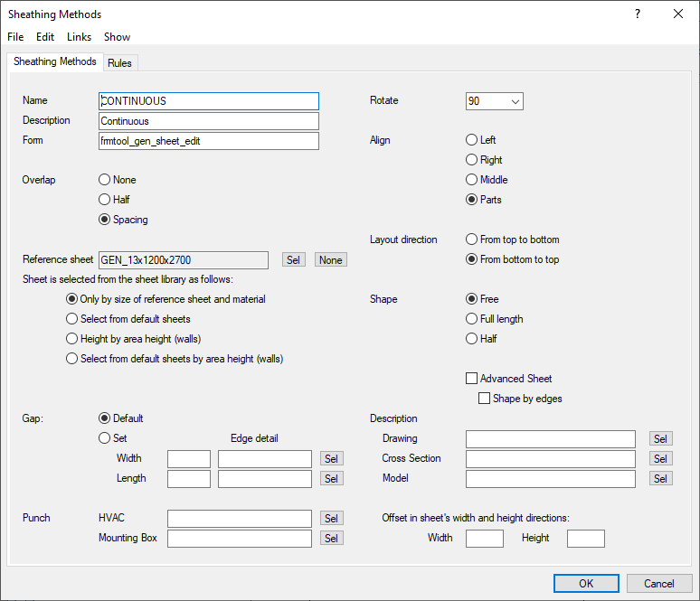This screenshot has height=601, width=700.
Task: Confirm with the OK button
Action: pyautogui.click(x=586, y=583)
